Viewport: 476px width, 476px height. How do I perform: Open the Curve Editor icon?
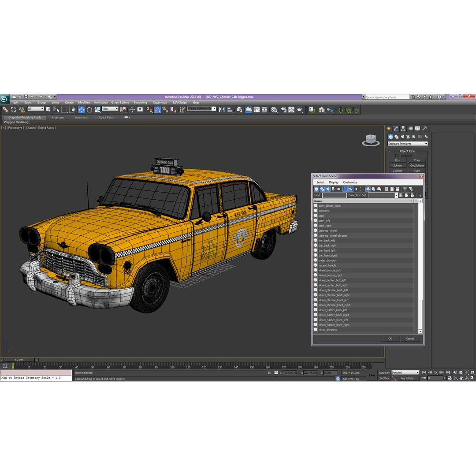click(x=257, y=110)
